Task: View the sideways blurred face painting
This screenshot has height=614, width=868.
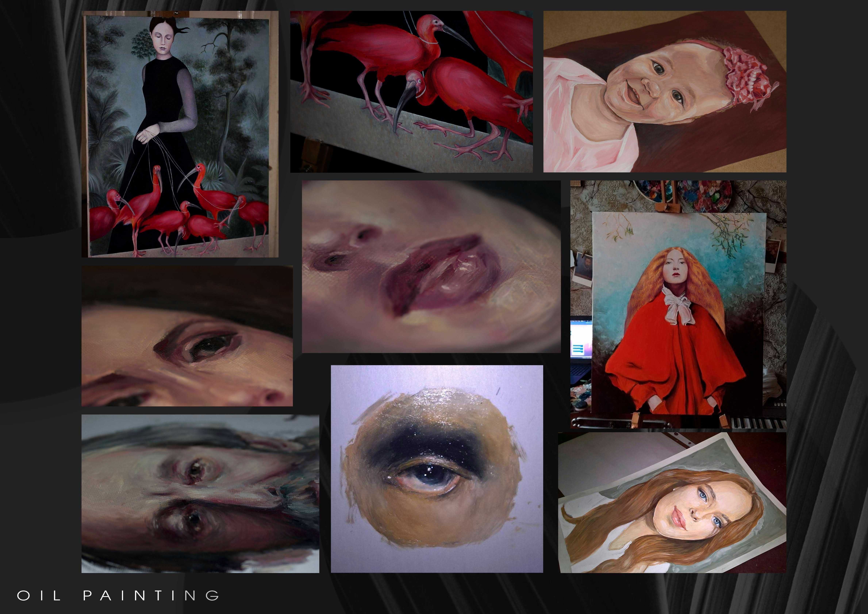Action: (200, 494)
